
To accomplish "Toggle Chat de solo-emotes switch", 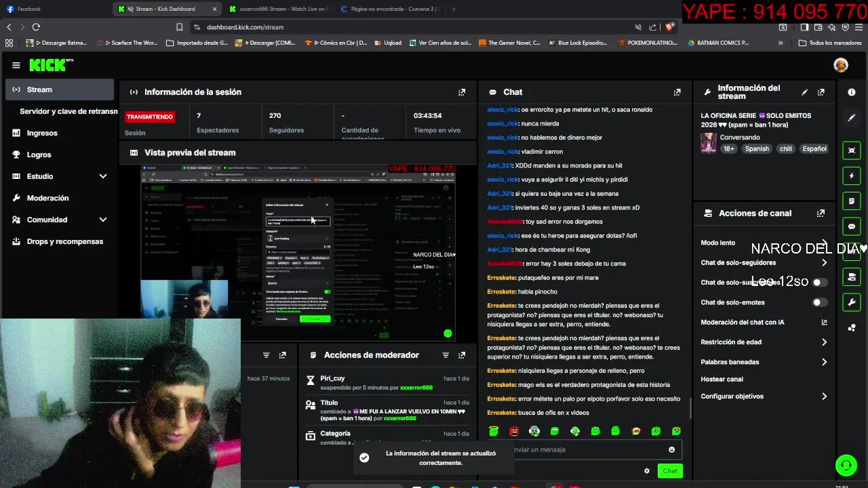I will point(820,302).
